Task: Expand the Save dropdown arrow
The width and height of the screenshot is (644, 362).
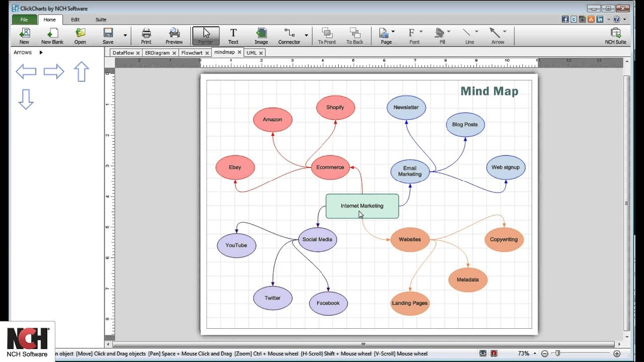Action: point(125,36)
